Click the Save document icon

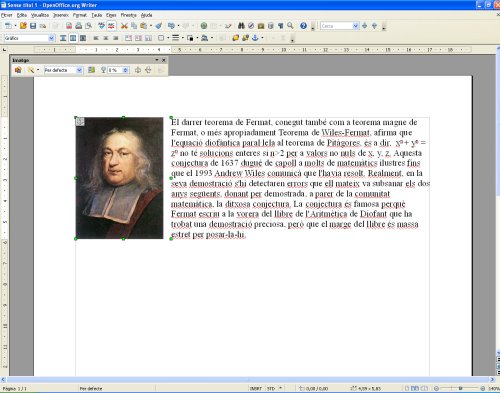click(33, 26)
